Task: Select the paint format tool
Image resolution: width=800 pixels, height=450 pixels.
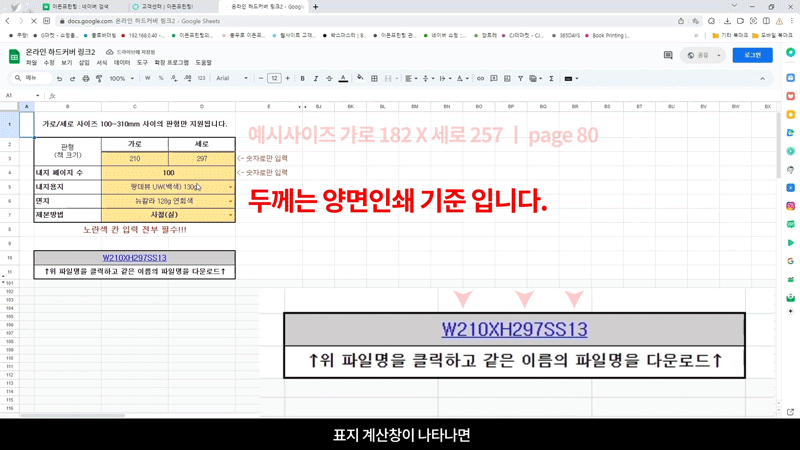Action: (x=99, y=79)
